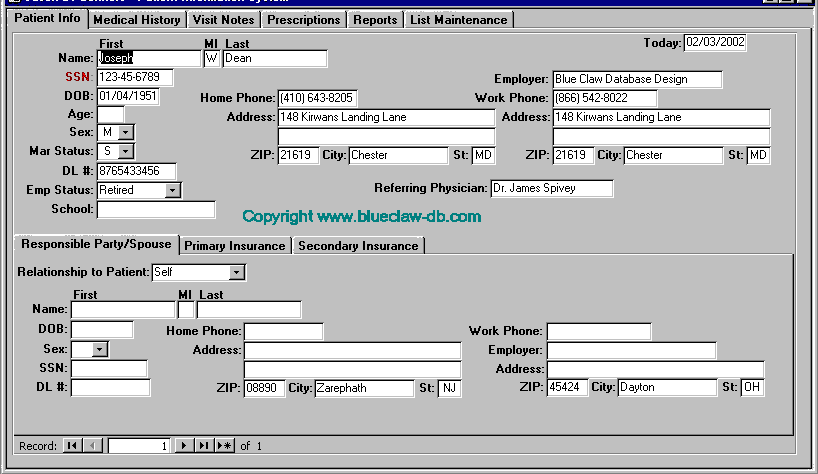Click the patient Last name field Dean

275,58
